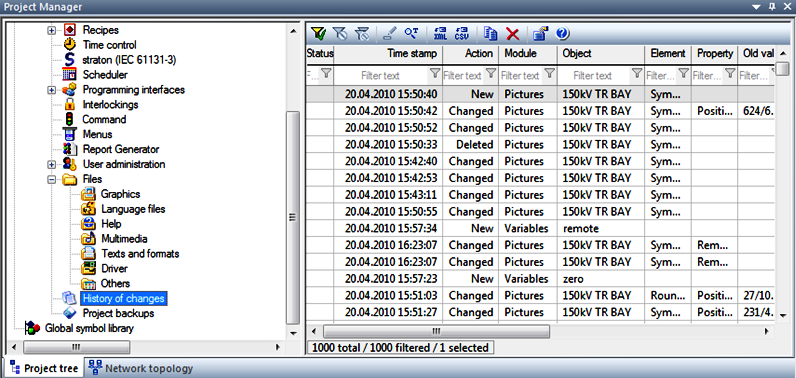
Task: Select Language files tree item
Action: [x=133, y=209]
